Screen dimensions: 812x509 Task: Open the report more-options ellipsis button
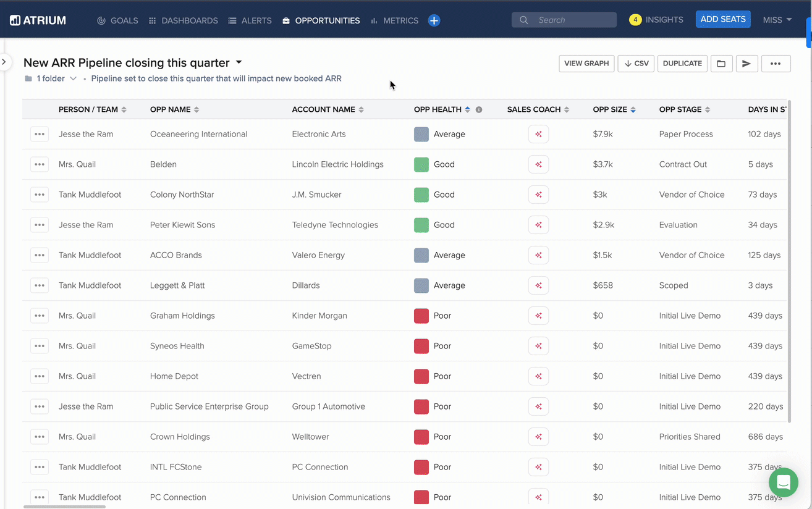coord(776,64)
